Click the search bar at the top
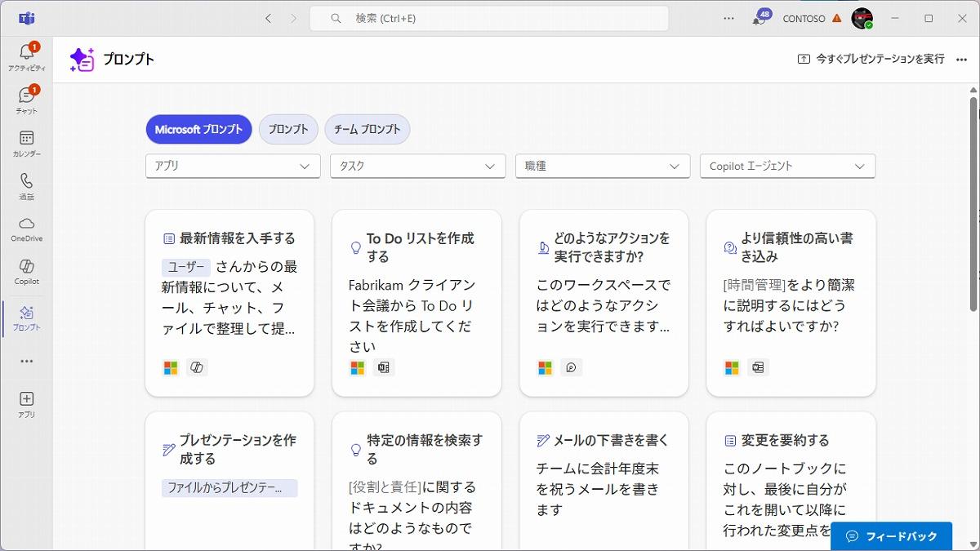This screenshot has width=980, height=551. pyautogui.click(x=490, y=17)
